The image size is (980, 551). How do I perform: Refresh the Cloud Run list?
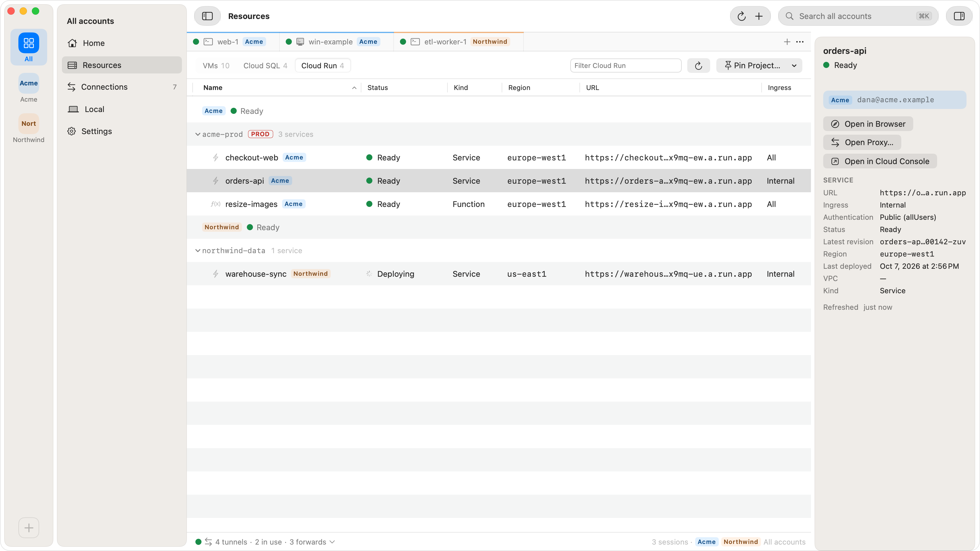point(699,66)
